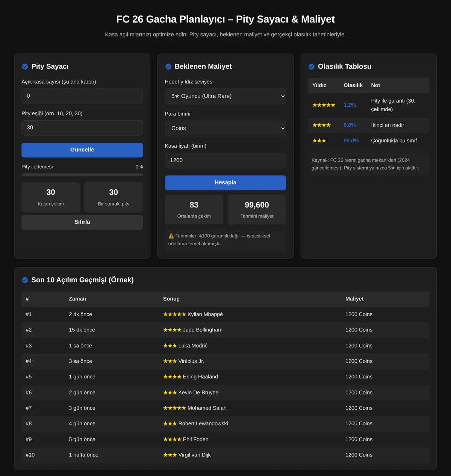The image size is (451, 476).
Task: Click the Olasılık column header
Action: pos(353,85)
